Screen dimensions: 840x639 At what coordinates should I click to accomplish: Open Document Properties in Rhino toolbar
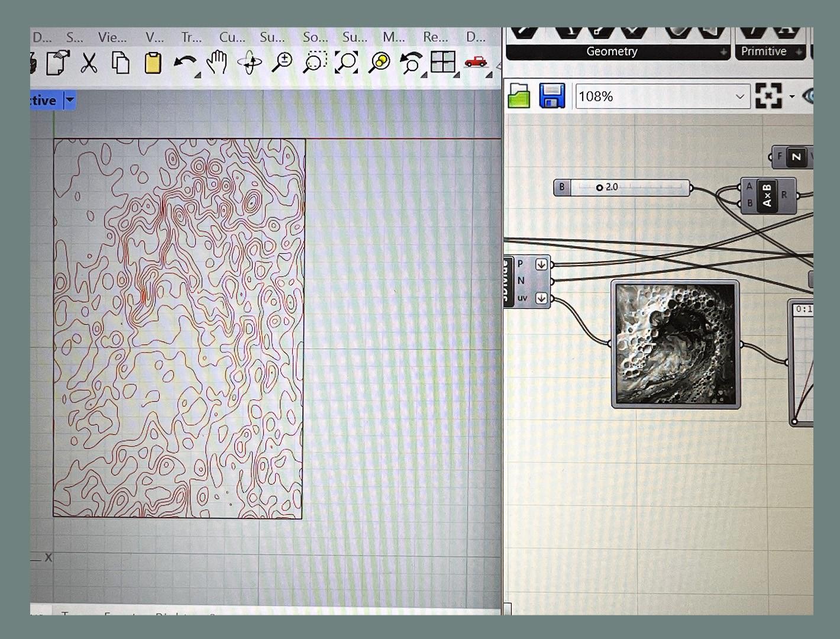pyautogui.click(x=57, y=63)
